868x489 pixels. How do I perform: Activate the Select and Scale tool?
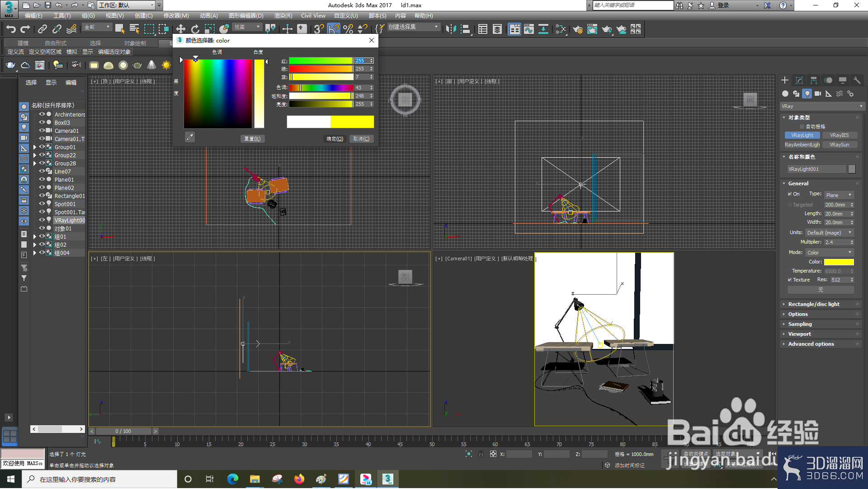coord(210,29)
